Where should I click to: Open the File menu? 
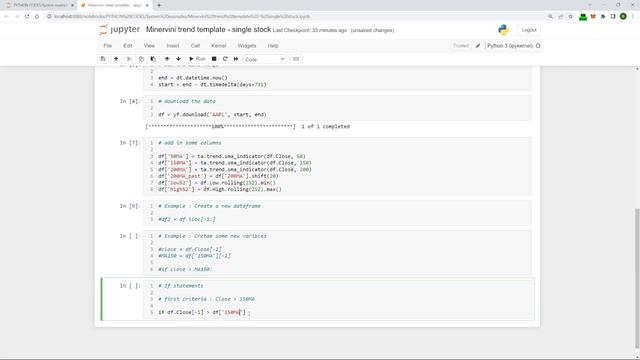(x=108, y=46)
